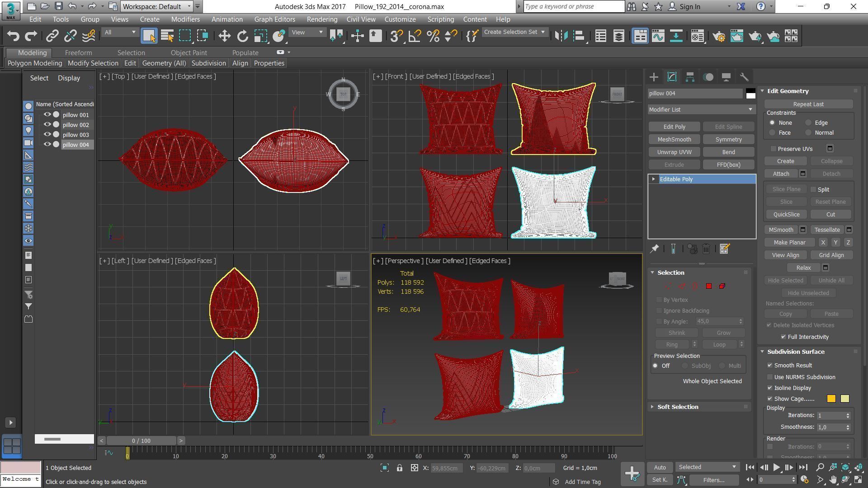Toggle Percent Snap icon
Screen dimensions: 868x488
pos(433,36)
